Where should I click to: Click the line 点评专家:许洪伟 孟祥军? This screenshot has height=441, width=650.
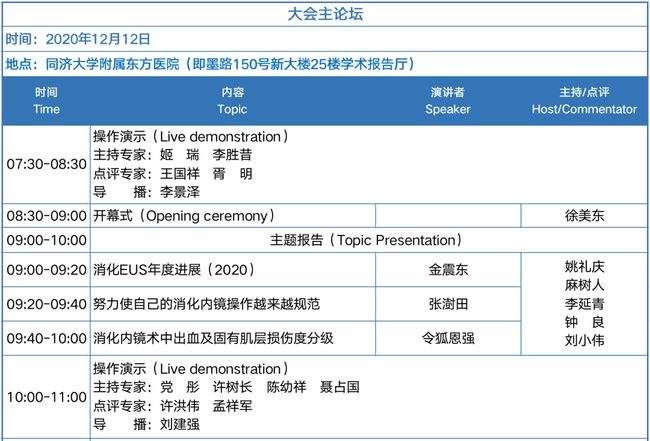tap(172, 406)
